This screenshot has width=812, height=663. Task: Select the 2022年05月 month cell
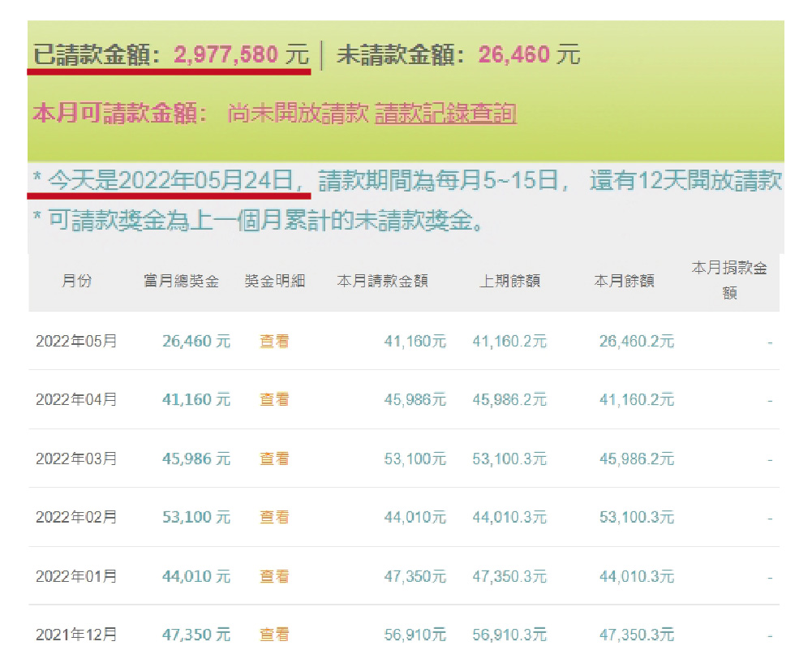(76, 342)
